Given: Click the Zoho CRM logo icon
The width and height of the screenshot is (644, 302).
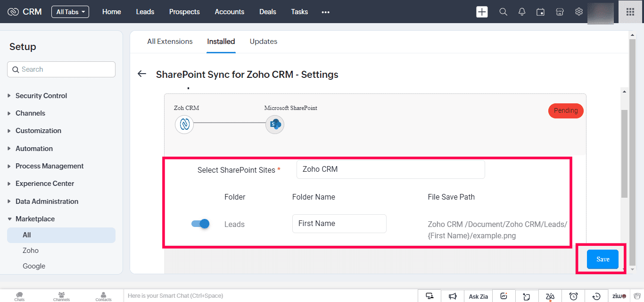Looking at the screenshot, I should (13, 12).
